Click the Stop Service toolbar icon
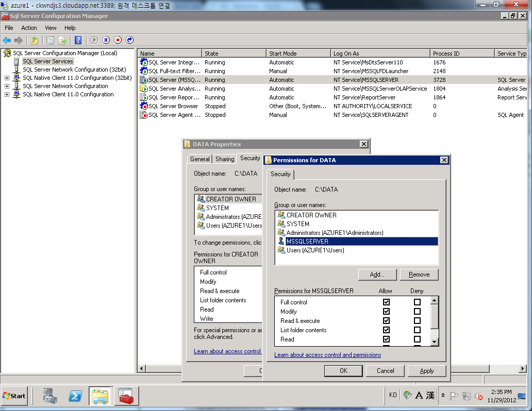Image resolution: width=532 pixels, height=411 pixels. [x=118, y=40]
